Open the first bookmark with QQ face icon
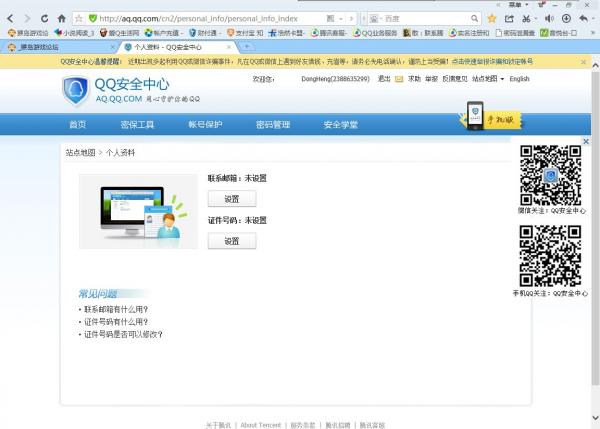The height and width of the screenshot is (429, 600). coord(28,33)
